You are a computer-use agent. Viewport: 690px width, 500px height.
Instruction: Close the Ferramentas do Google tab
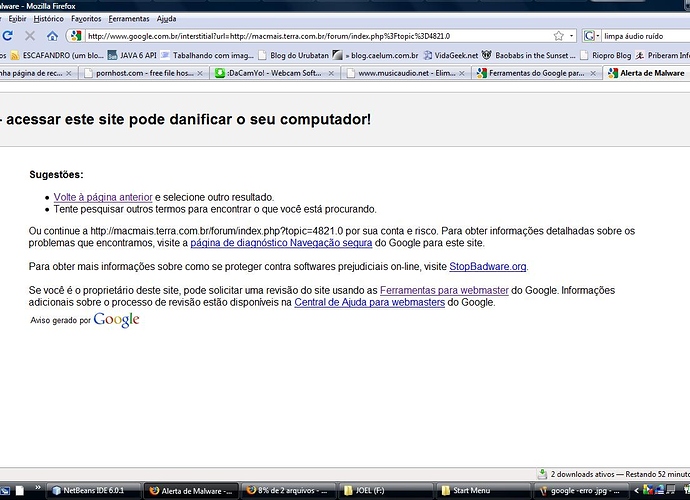click(x=593, y=74)
